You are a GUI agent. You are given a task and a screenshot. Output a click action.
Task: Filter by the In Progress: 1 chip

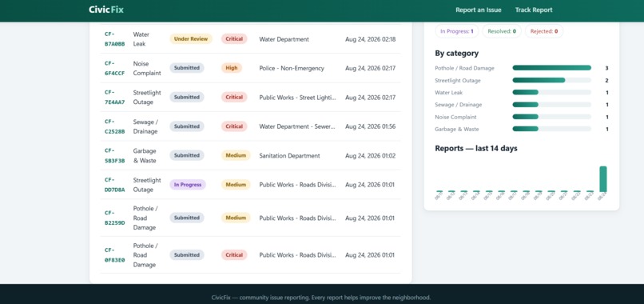(x=457, y=31)
